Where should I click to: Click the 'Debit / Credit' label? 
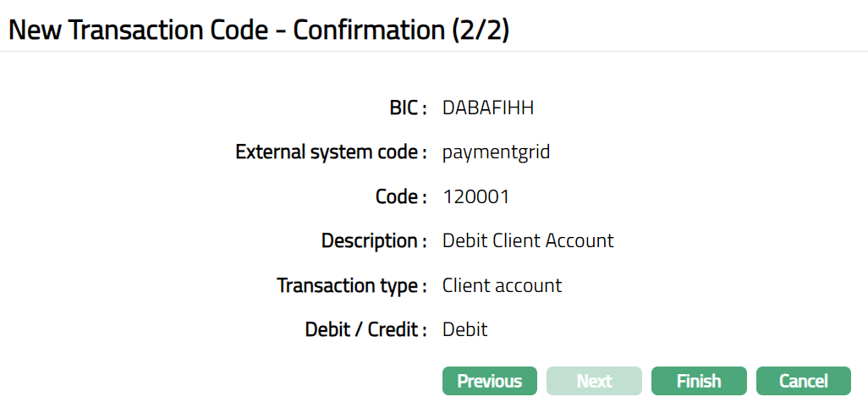point(365,329)
